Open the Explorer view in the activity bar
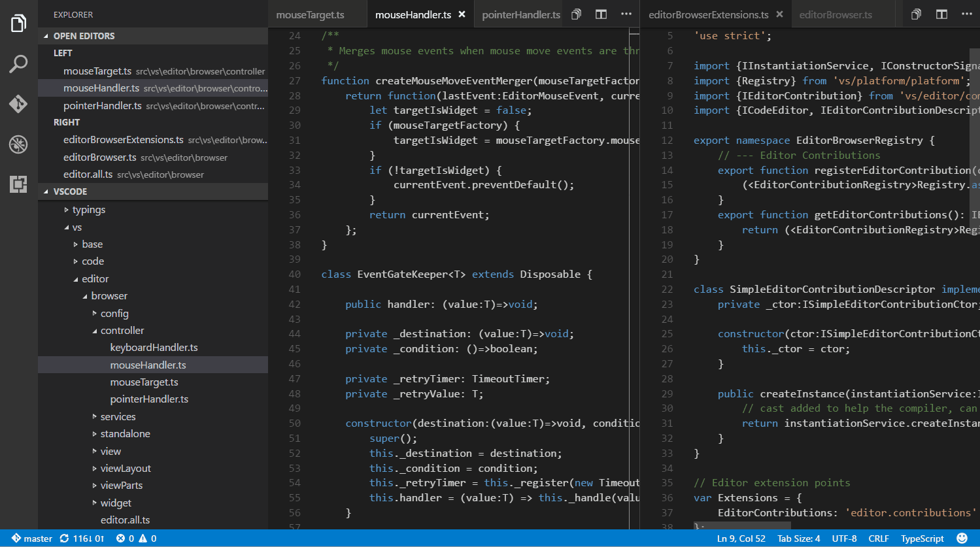 click(x=18, y=22)
